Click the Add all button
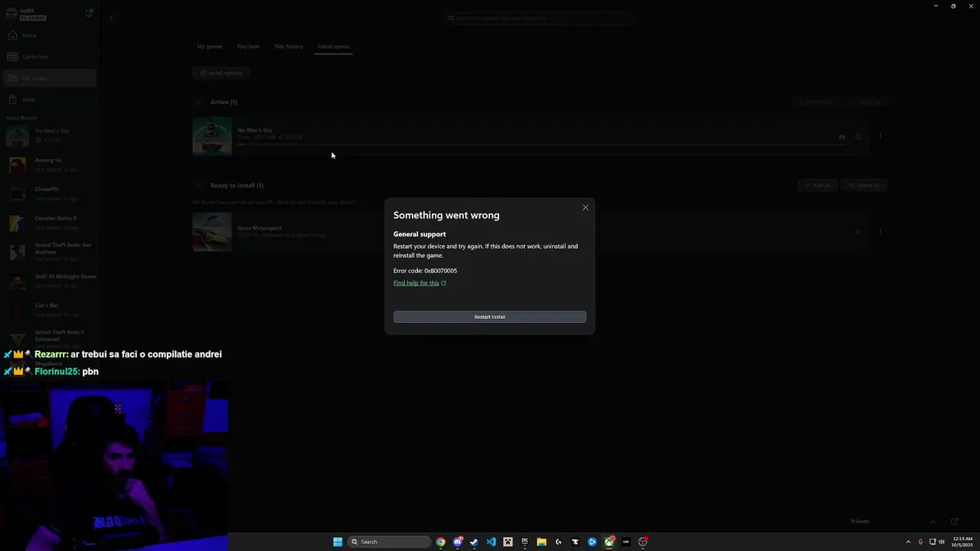 [x=817, y=185]
